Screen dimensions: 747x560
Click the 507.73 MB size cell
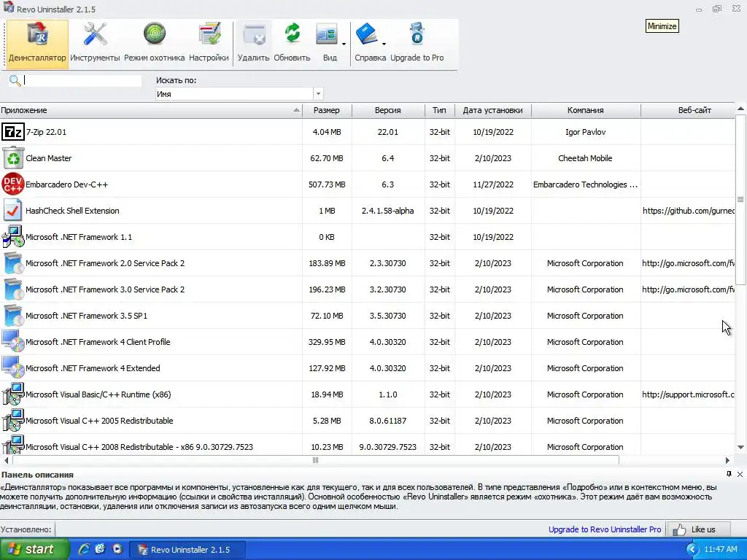pos(327,184)
